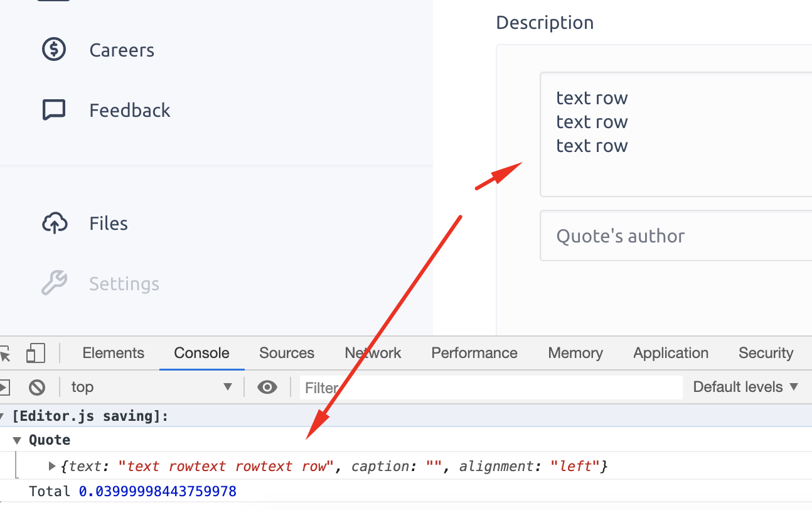Click the Careers dollar-sign icon
The height and width of the screenshot is (510, 812).
click(54, 50)
